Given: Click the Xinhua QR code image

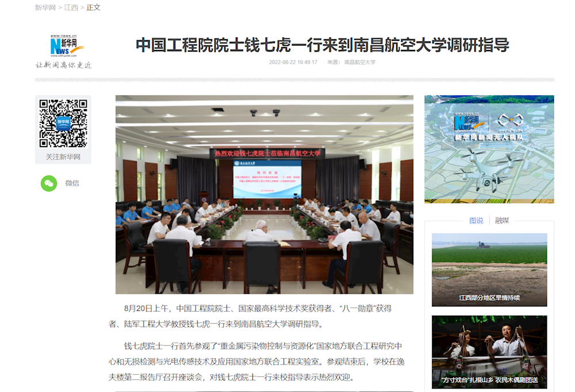Looking at the screenshot, I should pyautogui.click(x=63, y=123).
